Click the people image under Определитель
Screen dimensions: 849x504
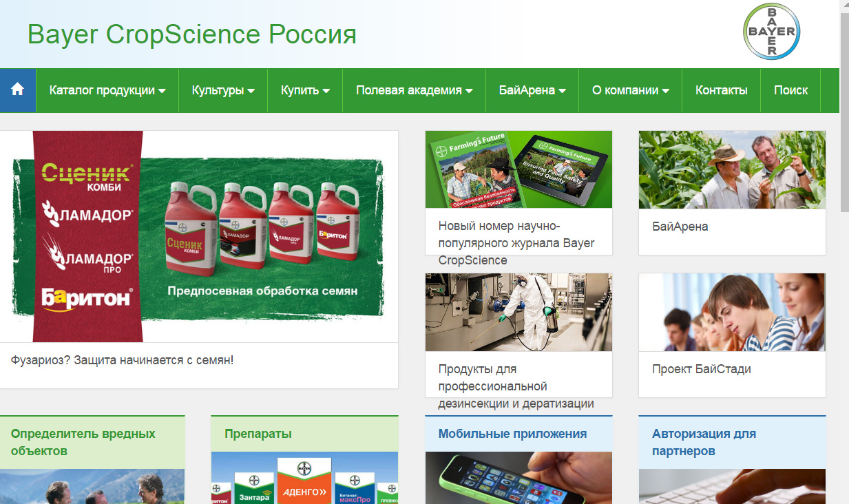tap(92, 487)
